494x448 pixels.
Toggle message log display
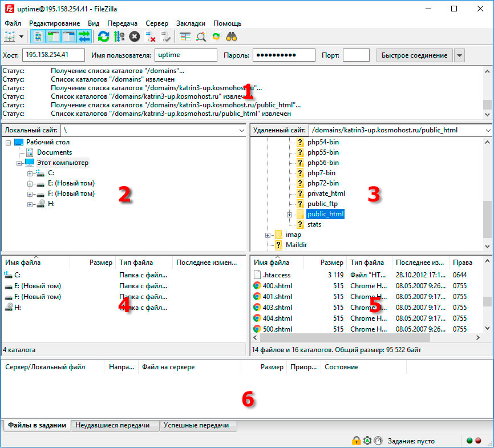pos(38,37)
